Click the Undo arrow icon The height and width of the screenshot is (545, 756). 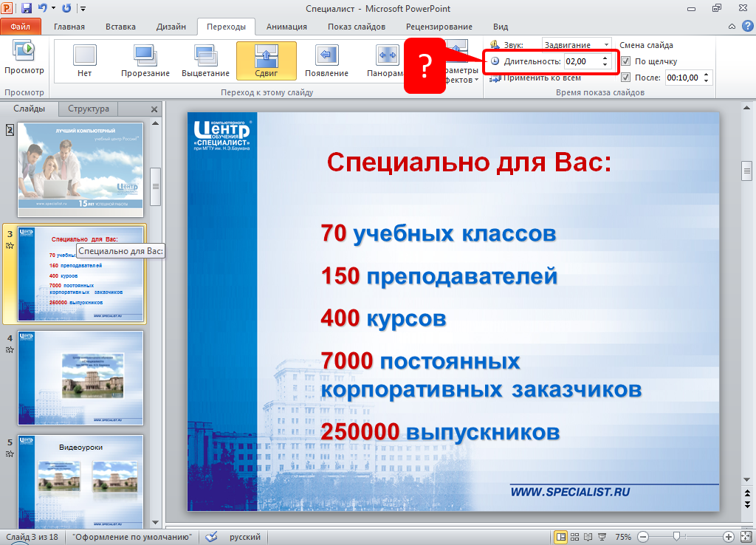tap(43, 8)
